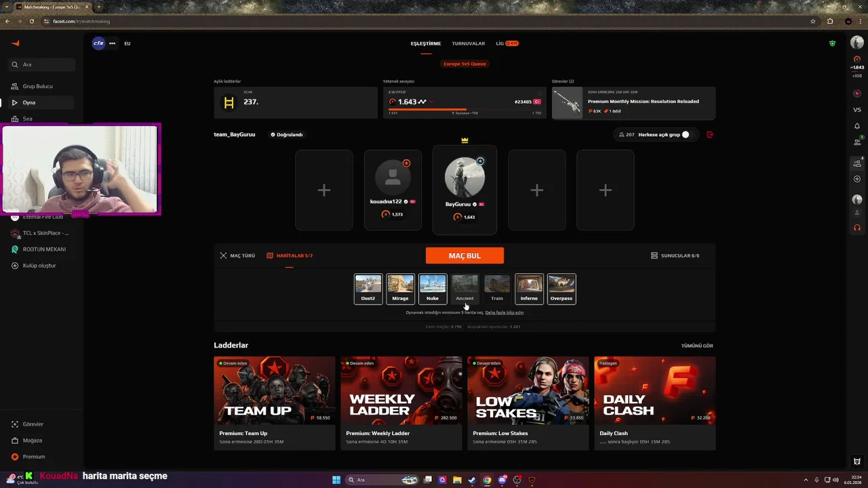Open Premium in the left sidebar
This screenshot has width=868, height=488.
click(x=42, y=457)
